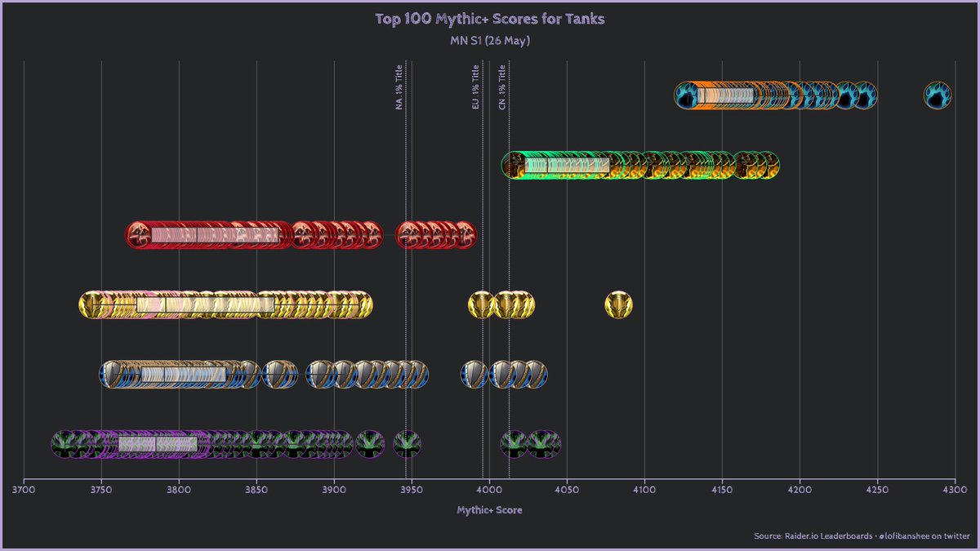Click the EU 1% Title line label
Image resolution: width=980 pixels, height=551 pixels.
click(x=476, y=87)
